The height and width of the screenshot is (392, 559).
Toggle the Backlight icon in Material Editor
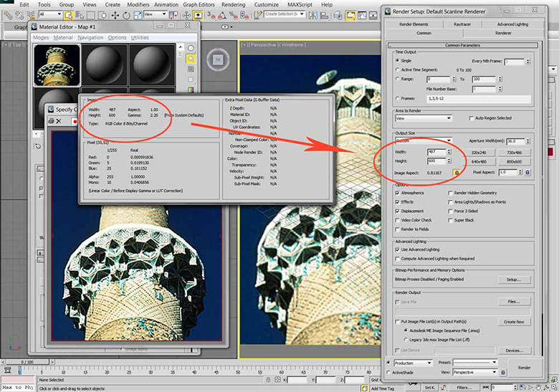coord(191,59)
